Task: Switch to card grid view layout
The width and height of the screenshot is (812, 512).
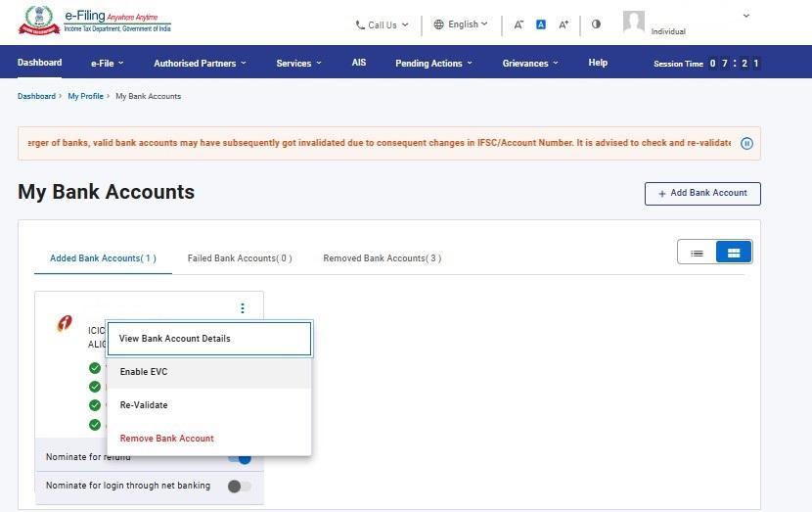Action: click(x=733, y=253)
